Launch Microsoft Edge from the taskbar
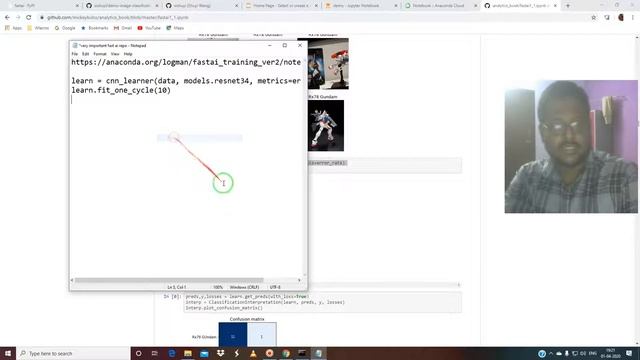This screenshot has height=360, width=640. (x=171, y=353)
